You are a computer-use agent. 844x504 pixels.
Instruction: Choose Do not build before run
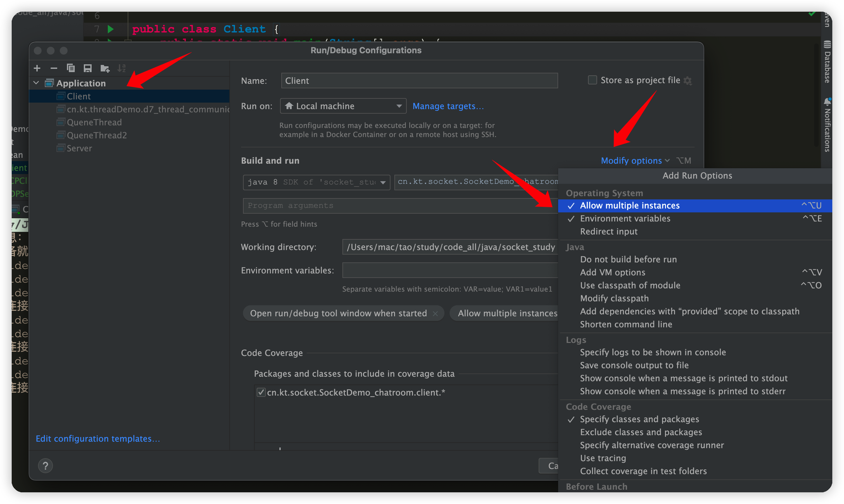[695, 259]
